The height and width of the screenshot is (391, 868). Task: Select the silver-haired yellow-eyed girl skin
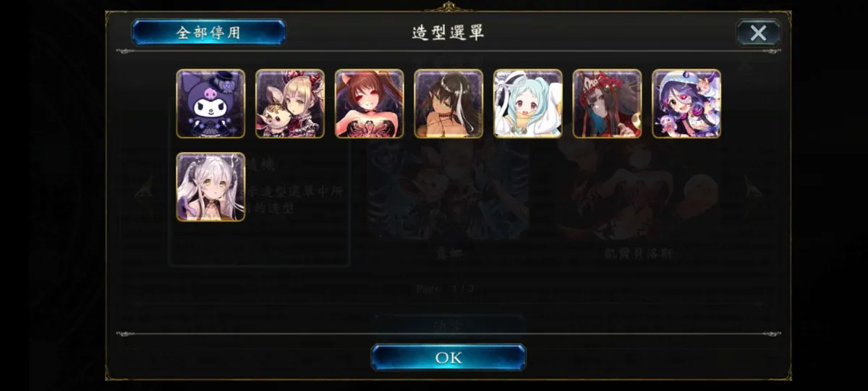pyautogui.click(x=210, y=187)
